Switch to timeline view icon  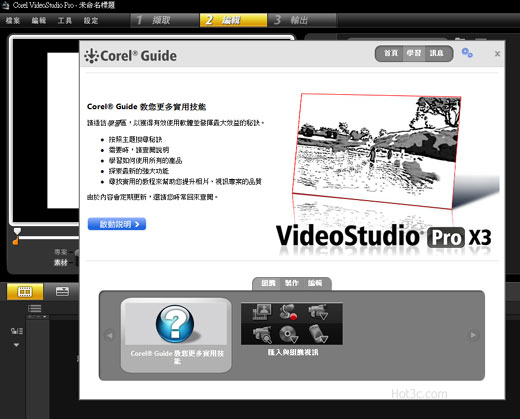click(62, 291)
